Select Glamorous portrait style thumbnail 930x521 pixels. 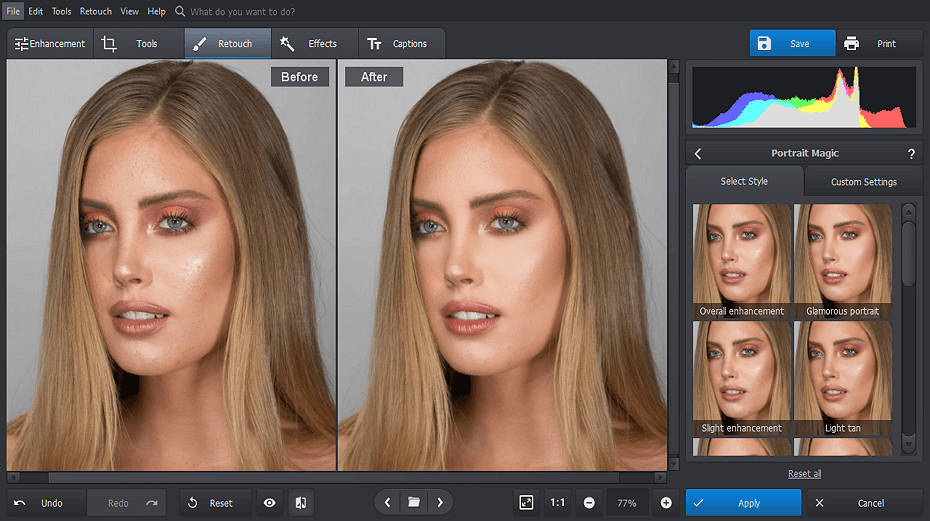tap(843, 260)
